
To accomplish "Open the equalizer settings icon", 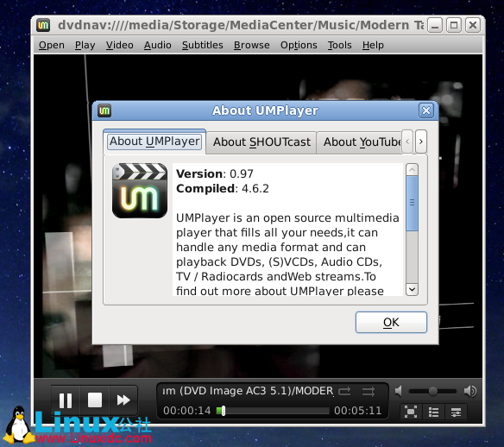I will point(456,412).
